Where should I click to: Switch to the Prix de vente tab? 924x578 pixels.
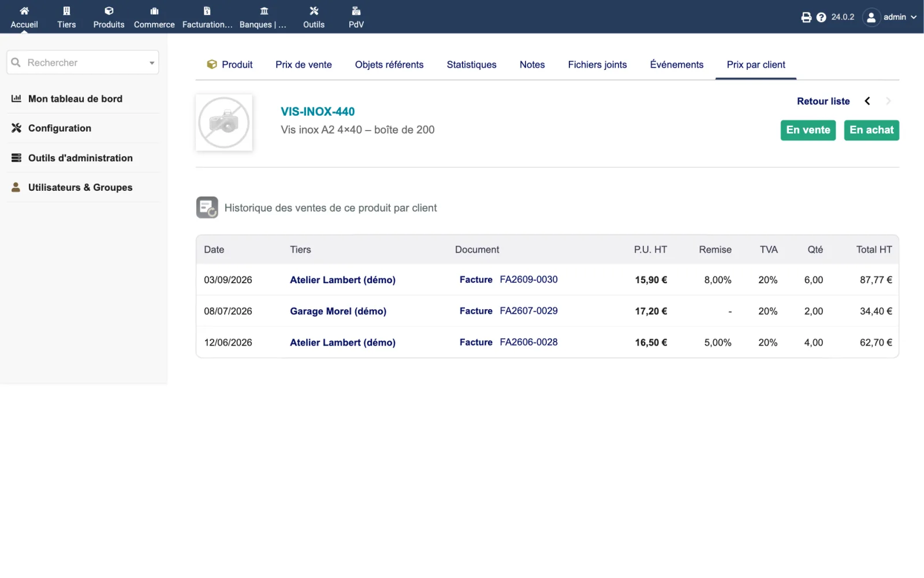(x=304, y=65)
